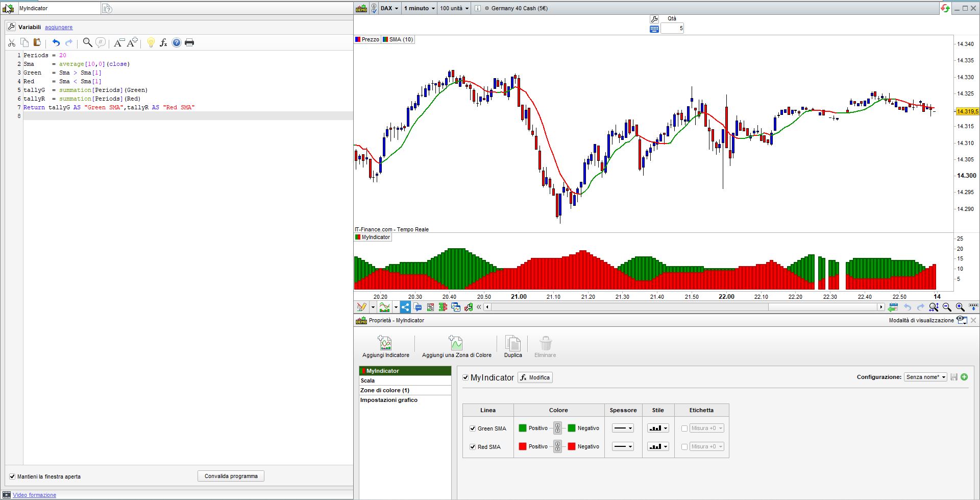This screenshot has height=500, width=980.
Task: Open the on-screen keypad icon beside quantity
Action: (x=654, y=29)
